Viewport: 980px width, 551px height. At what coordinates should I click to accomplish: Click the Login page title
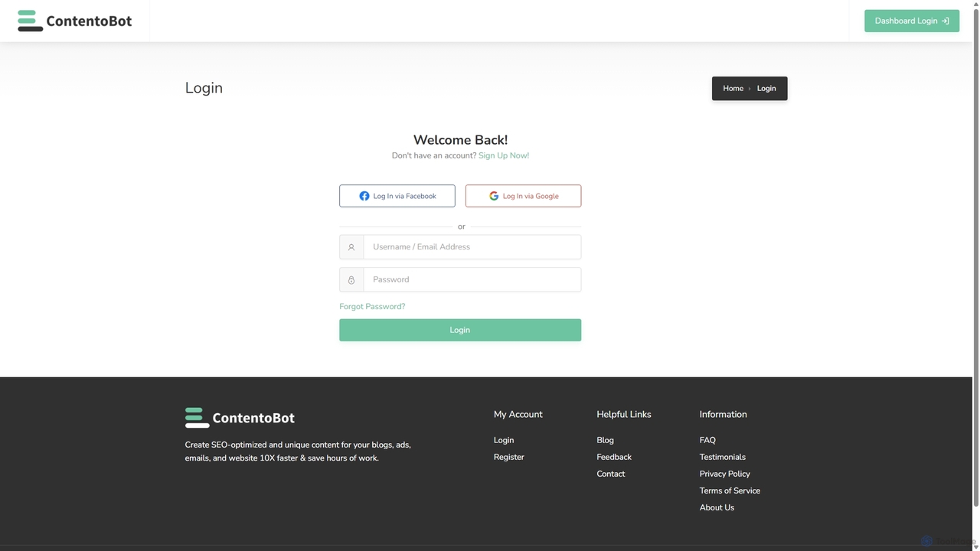(204, 88)
